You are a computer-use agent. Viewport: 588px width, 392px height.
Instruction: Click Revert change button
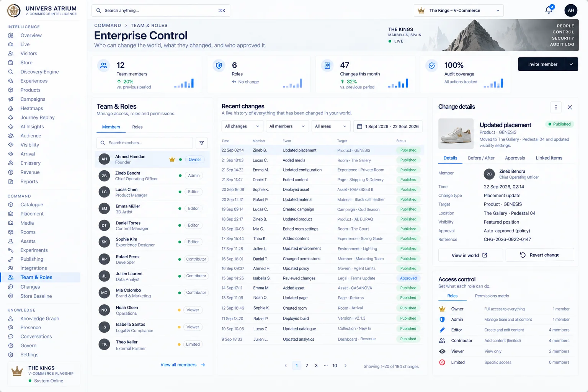(540, 255)
